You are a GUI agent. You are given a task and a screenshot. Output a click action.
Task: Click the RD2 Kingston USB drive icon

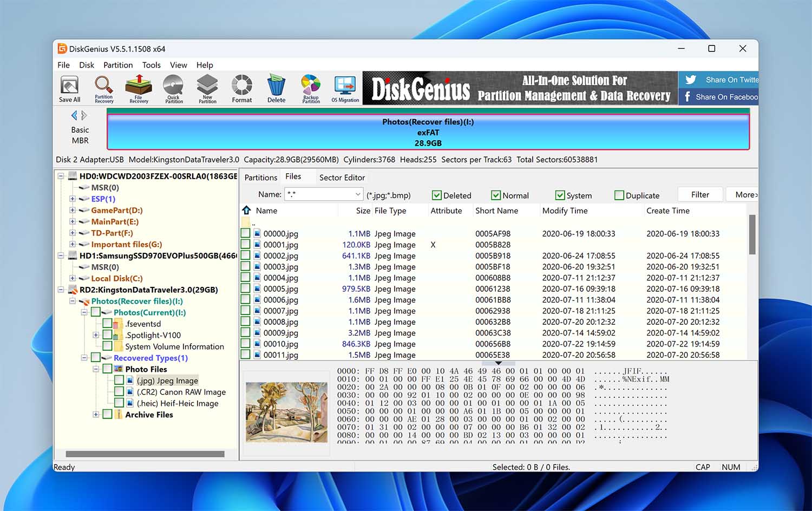click(x=73, y=290)
